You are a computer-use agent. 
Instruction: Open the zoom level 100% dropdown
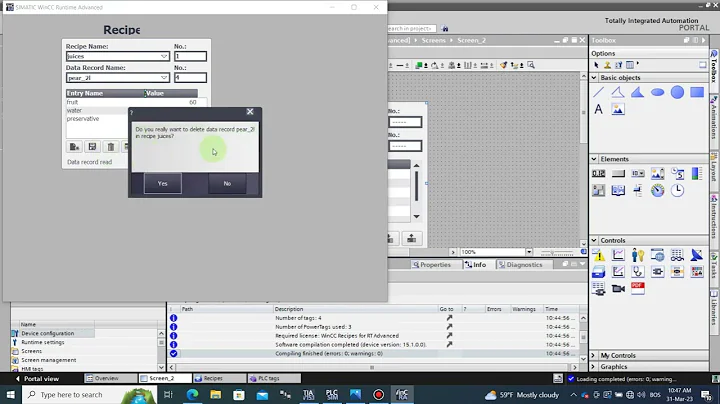pos(529,252)
